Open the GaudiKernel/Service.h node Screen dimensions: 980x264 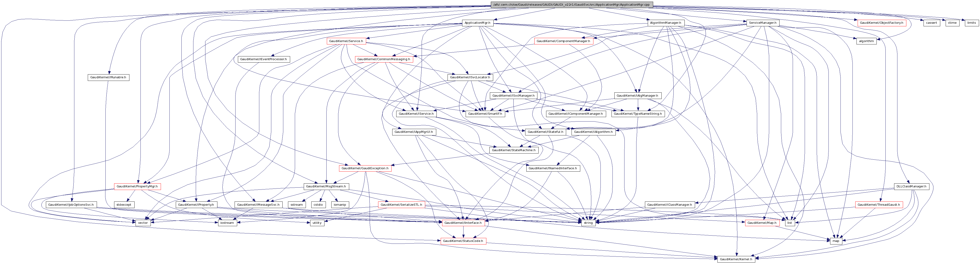click(x=346, y=41)
